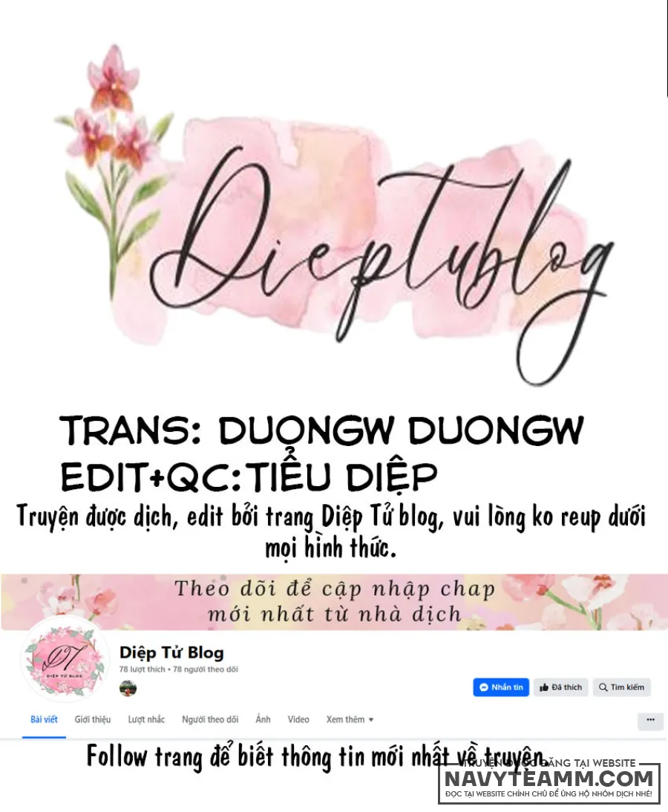Expand the Xem thêm dropdown
This screenshot has width=668, height=812.
[350, 720]
